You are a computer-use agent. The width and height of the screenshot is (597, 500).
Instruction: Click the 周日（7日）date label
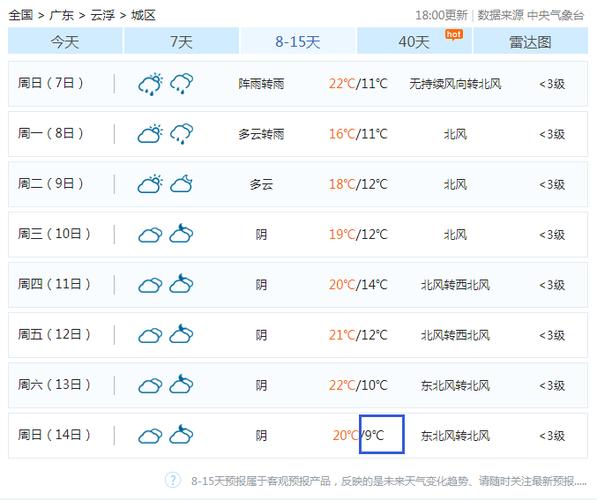click(x=50, y=83)
